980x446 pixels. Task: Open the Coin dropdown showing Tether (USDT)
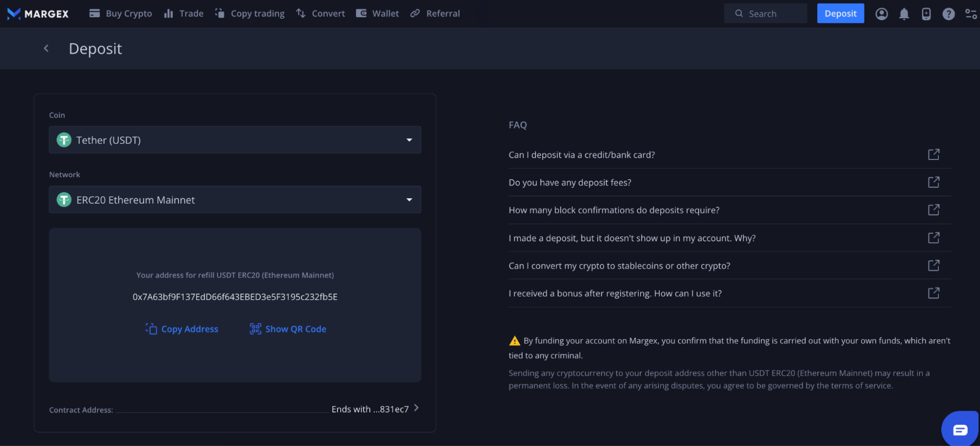pyautogui.click(x=235, y=140)
